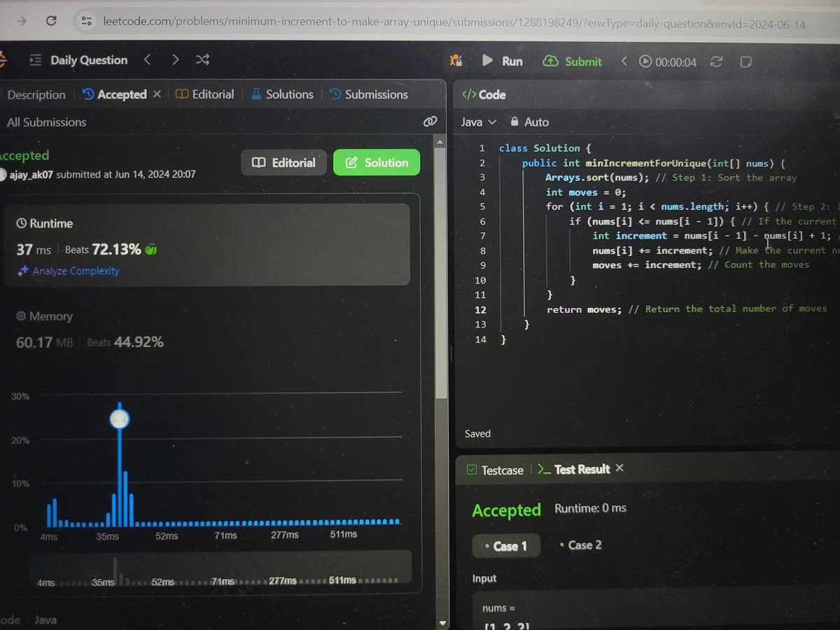Click the runtime range mini-chart slider
Image resolution: width=840 pixels, height=630 pixels.
pyautogui.click(x=220, y=568)
